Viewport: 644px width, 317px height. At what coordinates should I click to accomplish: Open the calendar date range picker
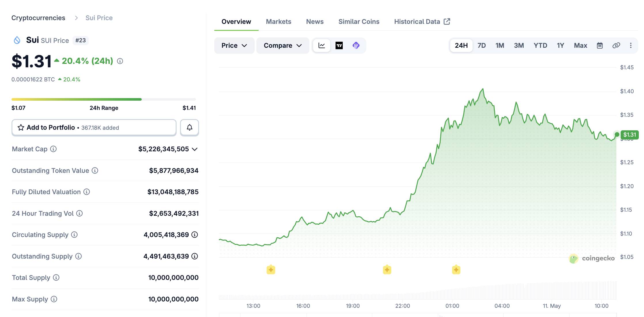click(x=600, y=45)
